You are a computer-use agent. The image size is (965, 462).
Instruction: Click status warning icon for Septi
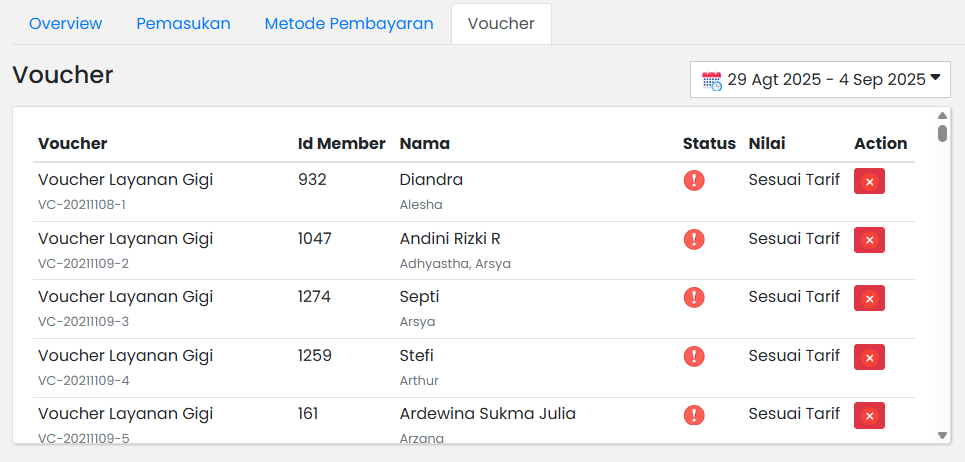(x=694, y=298)
